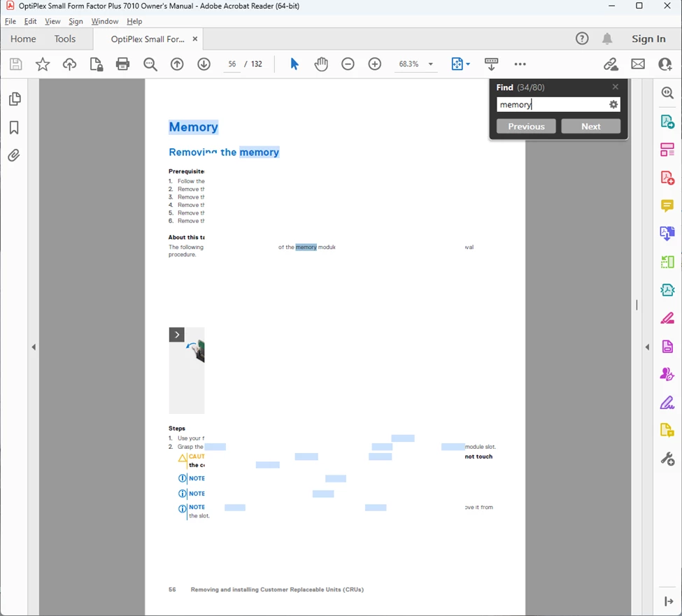Open More Tools wrench icon
The height and width of the screenshot is (616, 682).
667,459
